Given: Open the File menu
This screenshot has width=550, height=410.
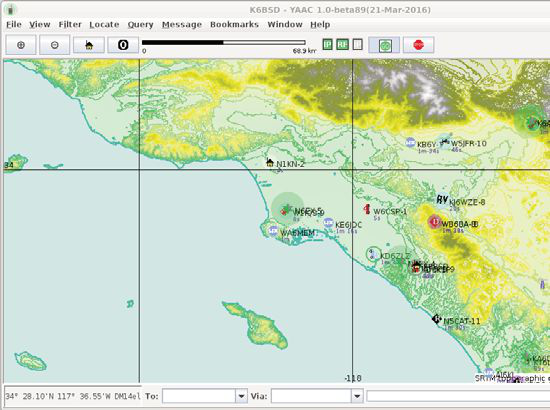Looking at the screenshot, I should pyautogui.click(x=14, y=25).
